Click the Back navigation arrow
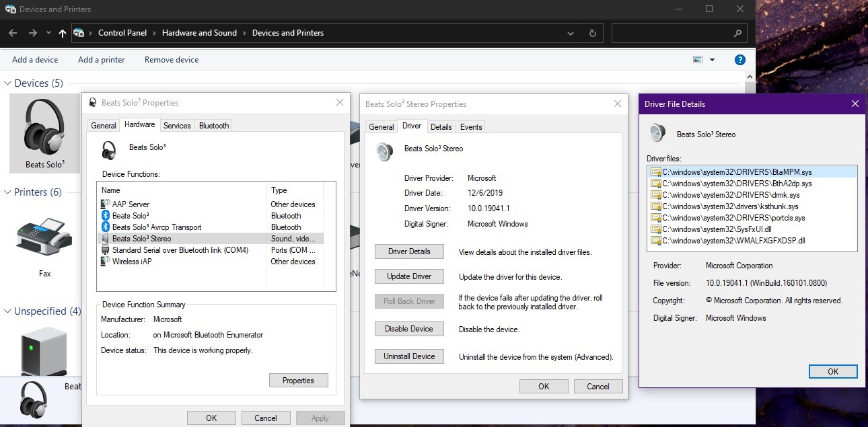This screenshot has height=427, width=868. 13,33
